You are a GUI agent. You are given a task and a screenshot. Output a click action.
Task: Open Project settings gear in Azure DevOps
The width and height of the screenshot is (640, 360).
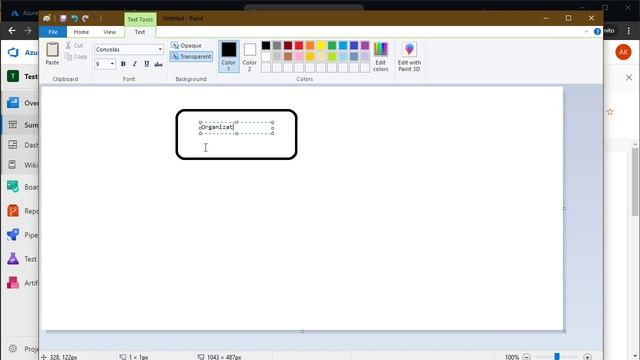point(13,349)
